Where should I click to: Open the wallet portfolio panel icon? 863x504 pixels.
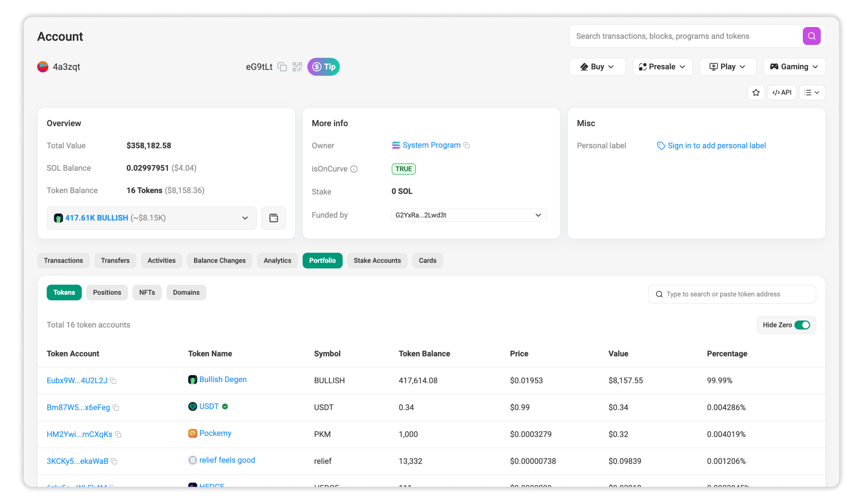click(x=273, y=218)
